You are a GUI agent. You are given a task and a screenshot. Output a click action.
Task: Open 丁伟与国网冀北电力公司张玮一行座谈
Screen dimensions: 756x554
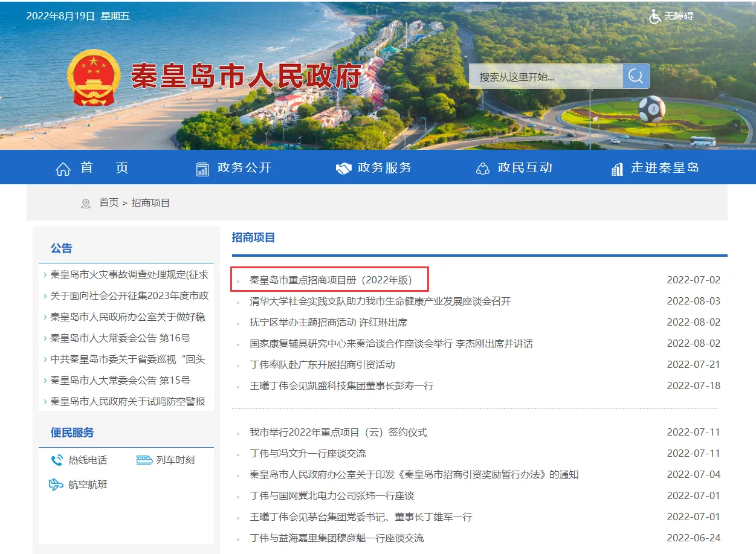pos(332,495)
